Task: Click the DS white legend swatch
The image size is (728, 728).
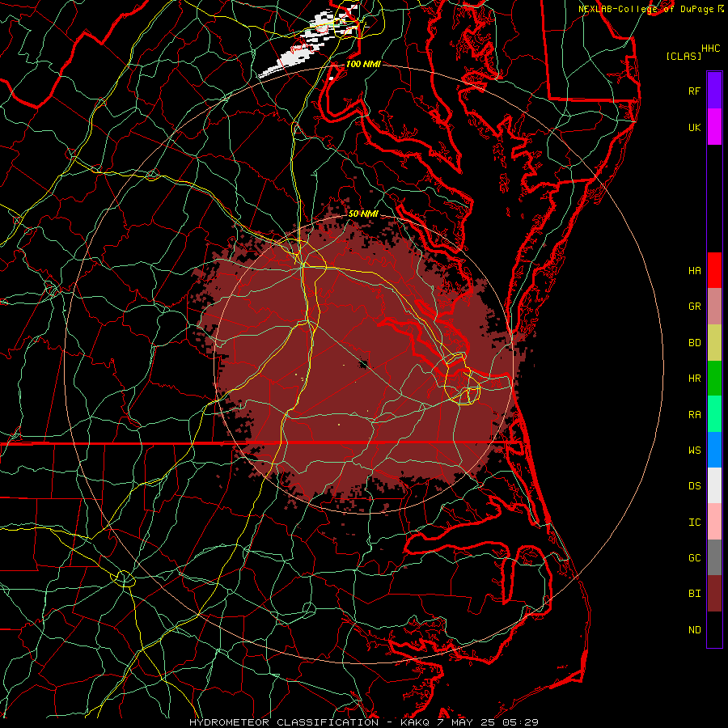Action: coord(714,485)
